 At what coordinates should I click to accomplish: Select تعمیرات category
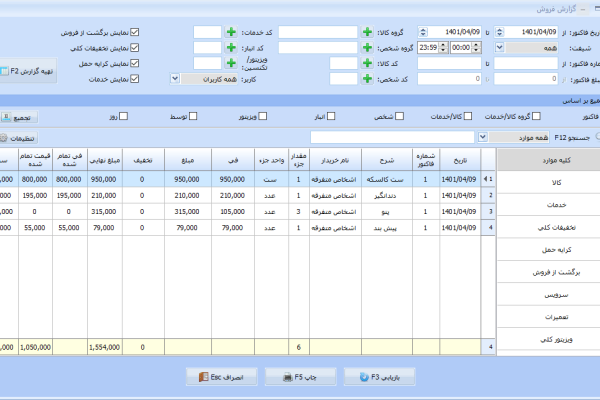coord(549,317)
